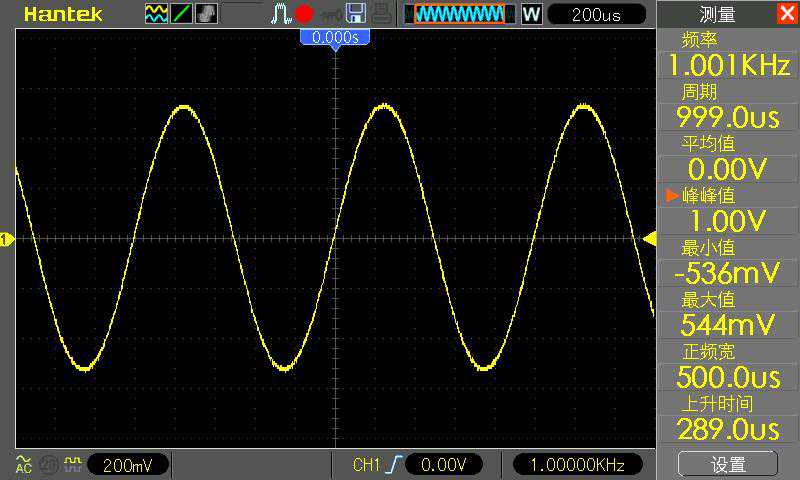Click the printer icon in top bar
The width and height of the screenshot is (800, 480).
point(382,14)
